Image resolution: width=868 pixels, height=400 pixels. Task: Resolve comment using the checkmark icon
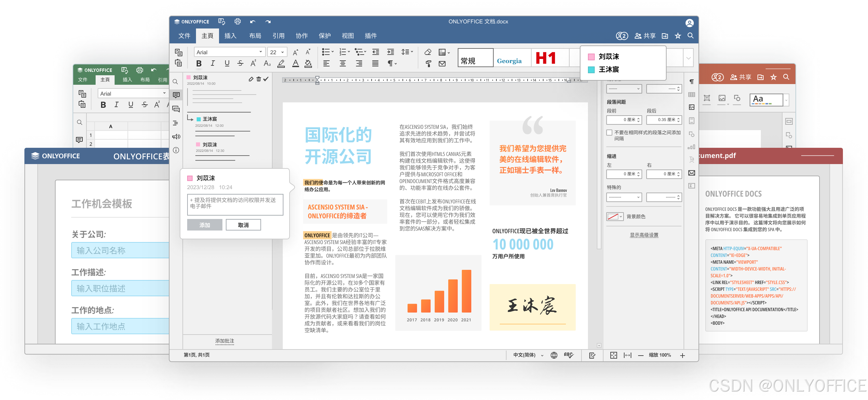pos(266,79)
